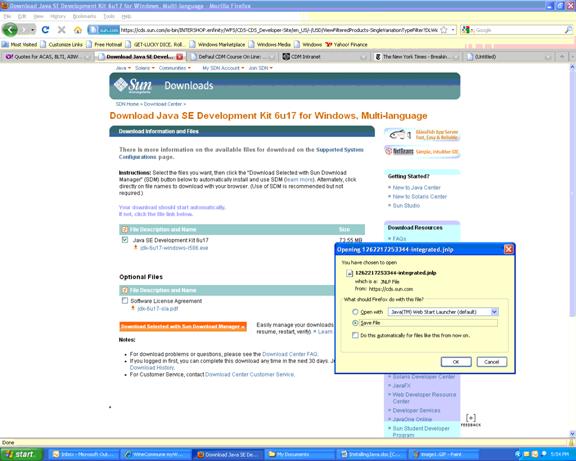Viewport: 576px width, 461px height.
Task: Click the search magnifier icon in Google box
Action: (568, 30)
